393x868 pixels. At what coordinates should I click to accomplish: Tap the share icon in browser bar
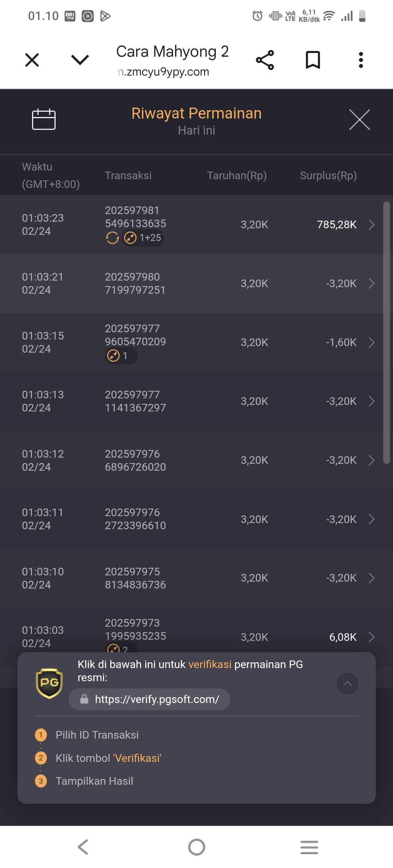tap(265, 60)
